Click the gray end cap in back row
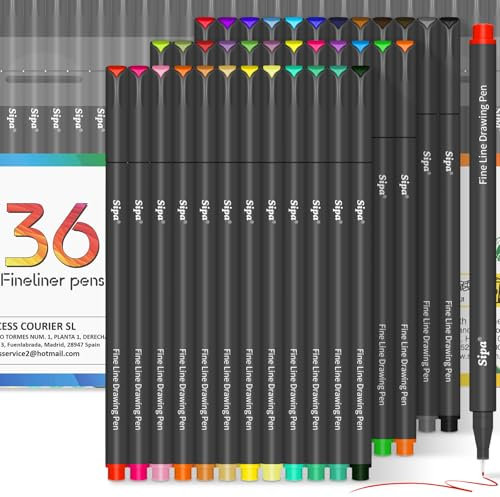 pos(427,423)
